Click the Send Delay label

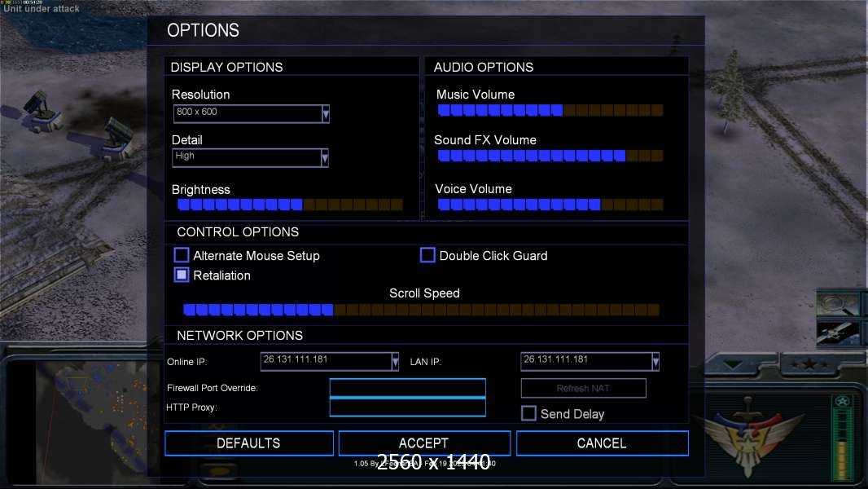pyautogui.click(x=572, y=414)
